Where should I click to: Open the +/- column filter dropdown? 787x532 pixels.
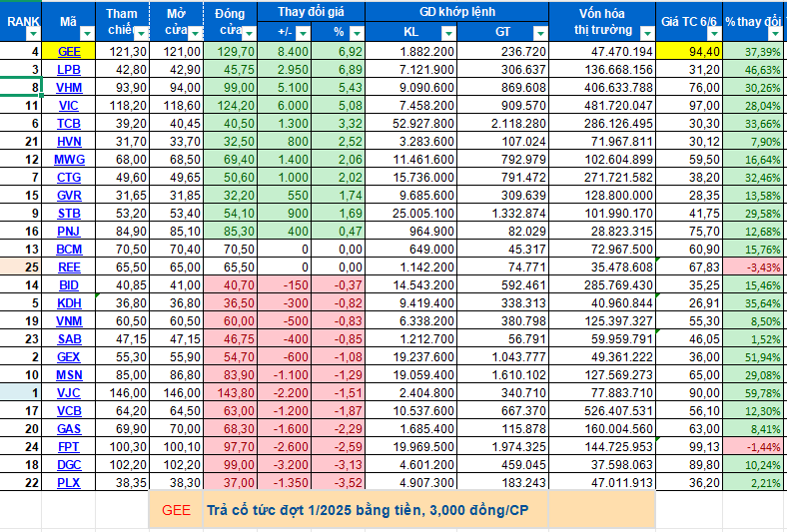tap(303, 34)
